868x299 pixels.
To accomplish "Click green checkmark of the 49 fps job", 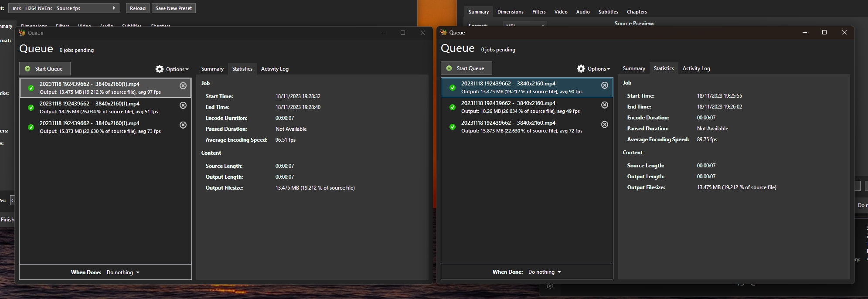I will (x=453, y=107).
